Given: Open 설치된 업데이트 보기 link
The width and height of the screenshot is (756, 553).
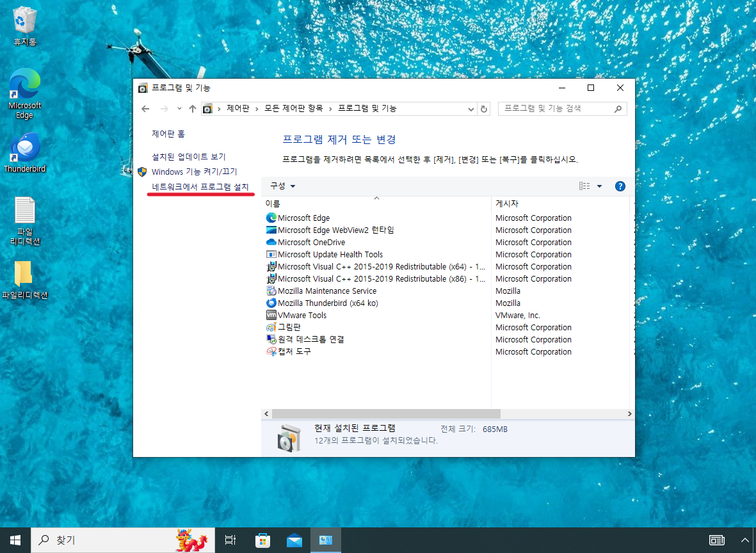Looking at the screenshot, I should [x=188, y=157].
